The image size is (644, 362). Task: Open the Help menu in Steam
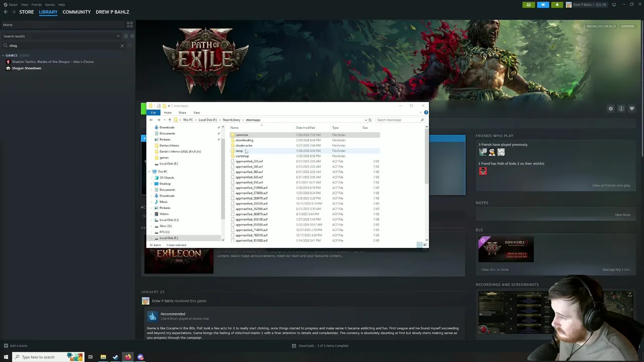[61, 5]
